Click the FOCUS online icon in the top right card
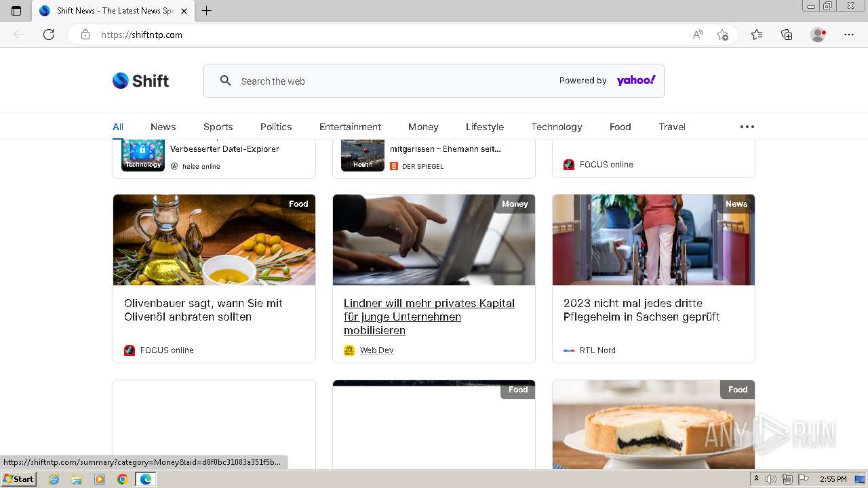This screenshot has width=868, height=488. [569, 165]
